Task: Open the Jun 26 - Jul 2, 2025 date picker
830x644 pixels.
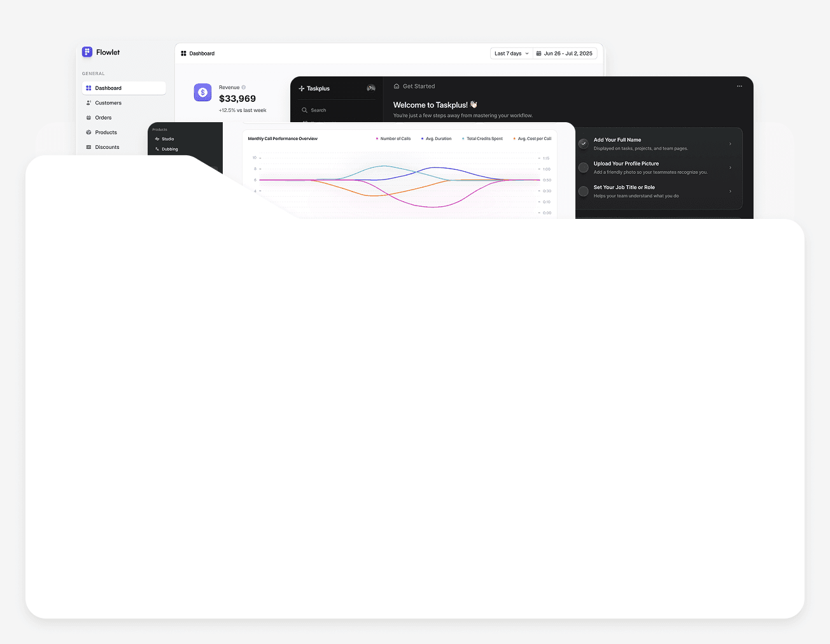Action: coord(564,53)
